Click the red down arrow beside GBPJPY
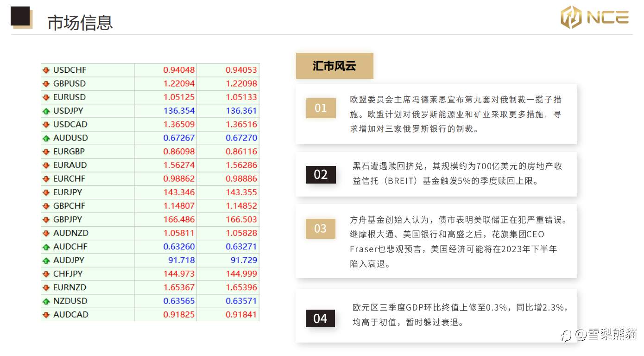 (x=46, y=219)
